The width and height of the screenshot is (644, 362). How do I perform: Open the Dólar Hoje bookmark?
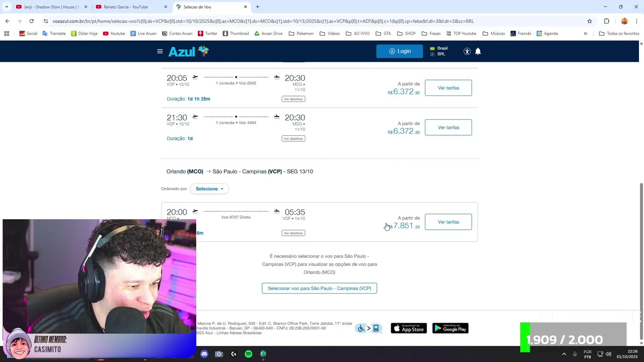[x=84, y=34]
